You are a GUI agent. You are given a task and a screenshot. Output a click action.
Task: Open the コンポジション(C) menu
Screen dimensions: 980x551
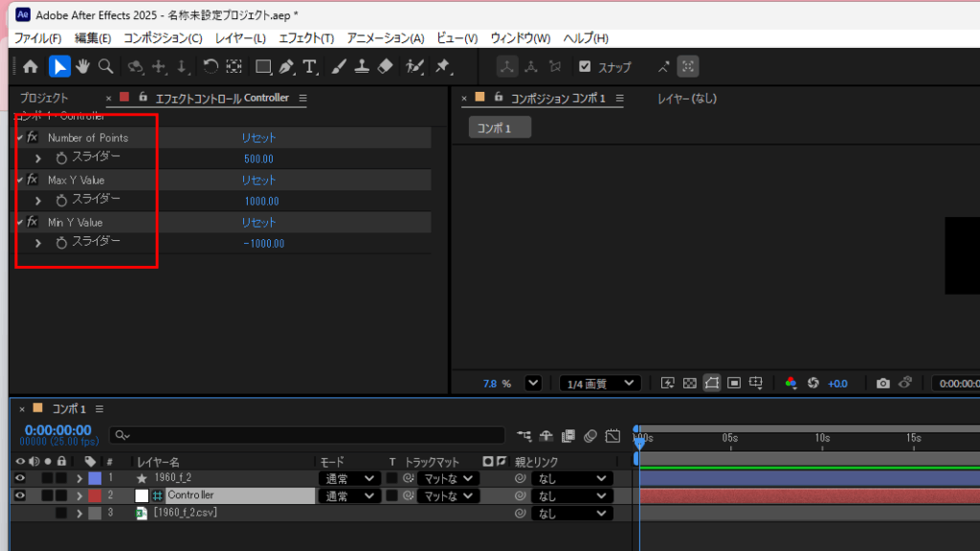[163, 38]
